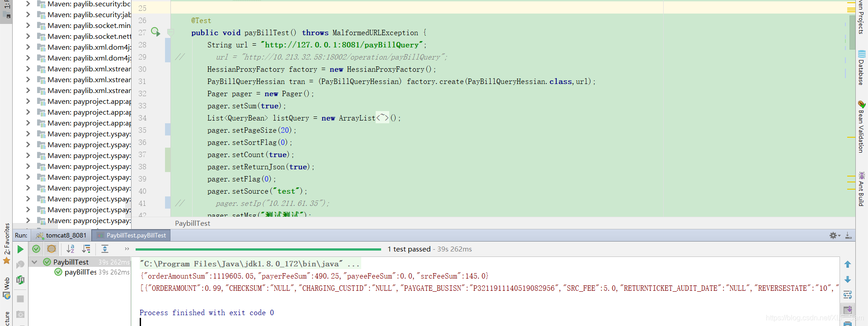Toggle auto-test mode
Image resolution: width=868 pixels, height=326 pixels.
tap(20, 280)
